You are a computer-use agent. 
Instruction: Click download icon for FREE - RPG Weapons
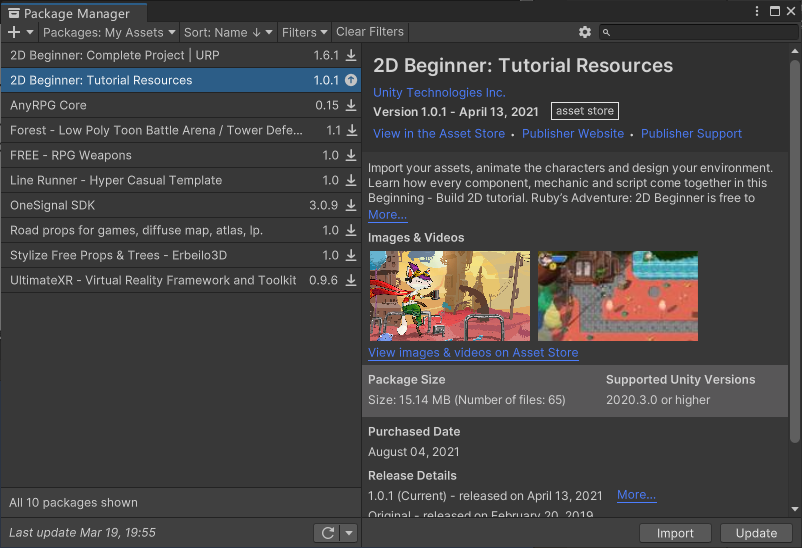pyautogui.click(x=351, y=155)
